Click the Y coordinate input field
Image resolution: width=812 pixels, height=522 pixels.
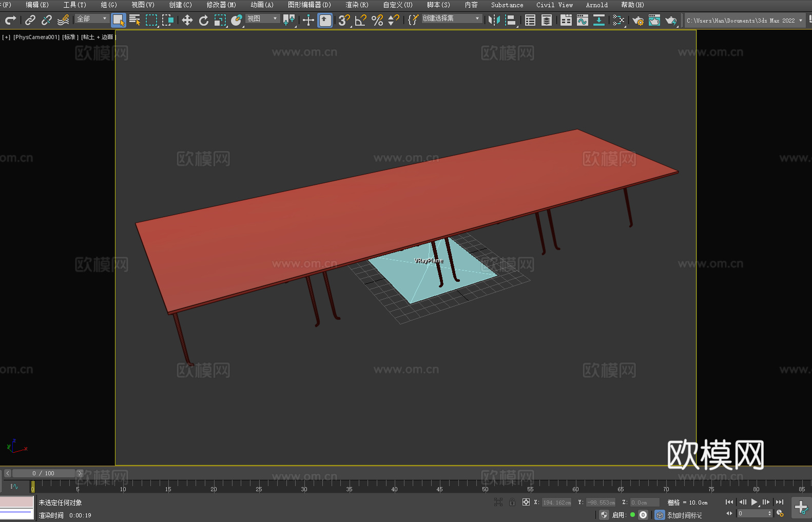click(601, 502)
